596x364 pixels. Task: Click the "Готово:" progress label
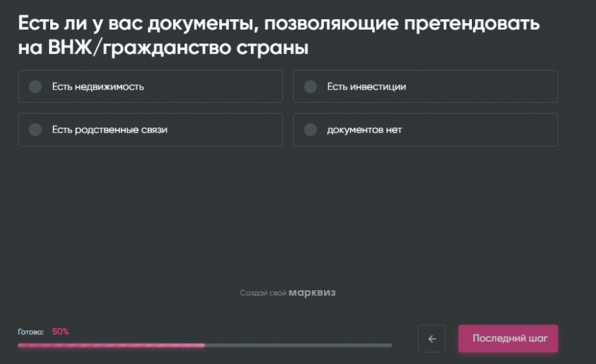31,332
